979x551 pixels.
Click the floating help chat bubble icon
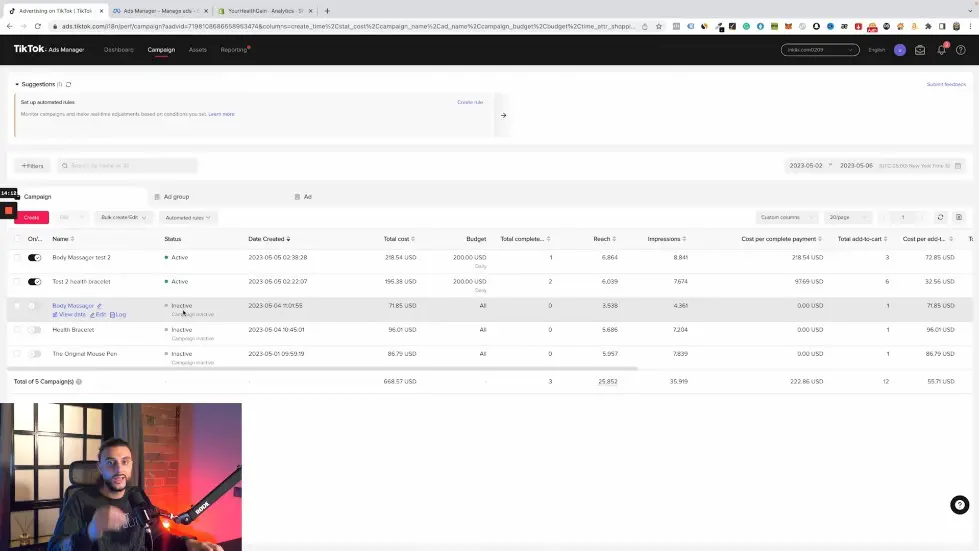coord(960,505)
